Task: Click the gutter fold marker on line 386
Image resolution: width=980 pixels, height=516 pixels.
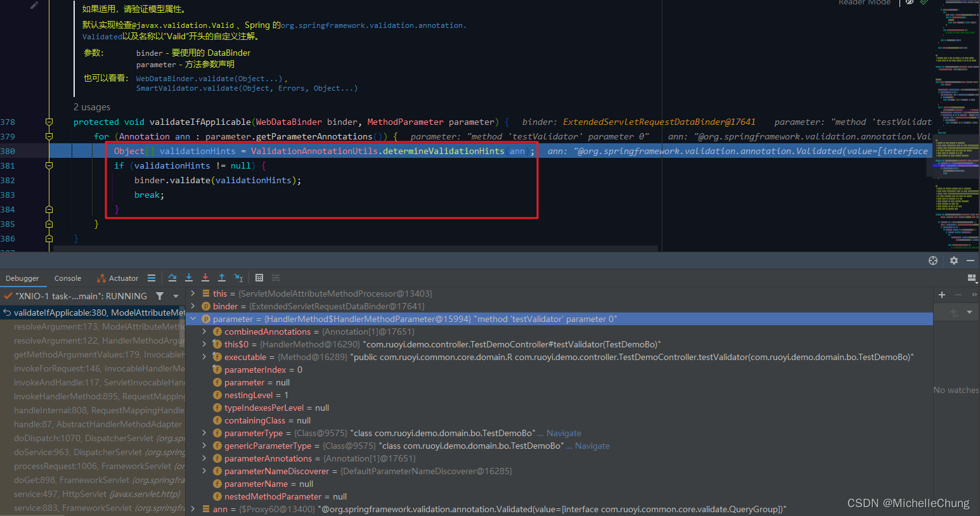Action: pyautogui.click(x=49, y=238)
